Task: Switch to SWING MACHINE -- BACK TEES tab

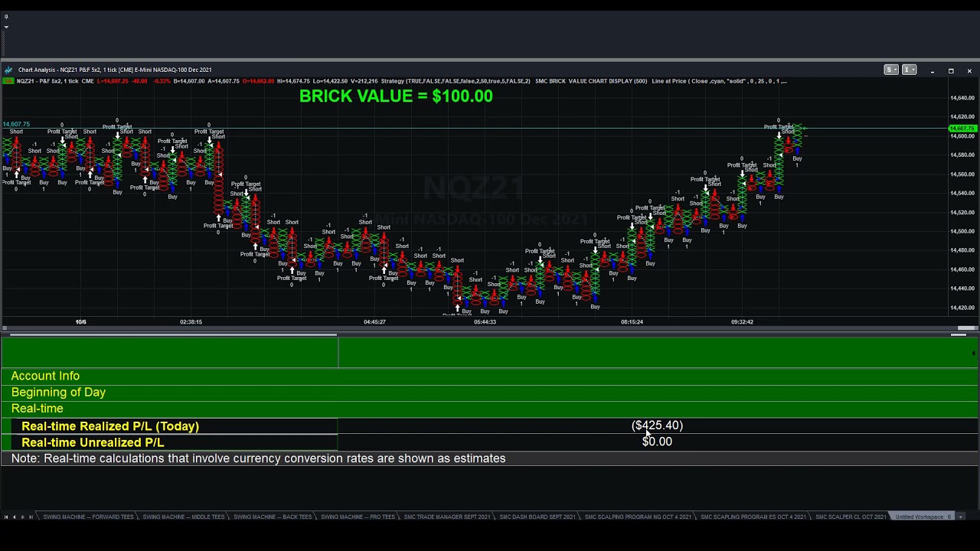Action: [x=273, y=517]
